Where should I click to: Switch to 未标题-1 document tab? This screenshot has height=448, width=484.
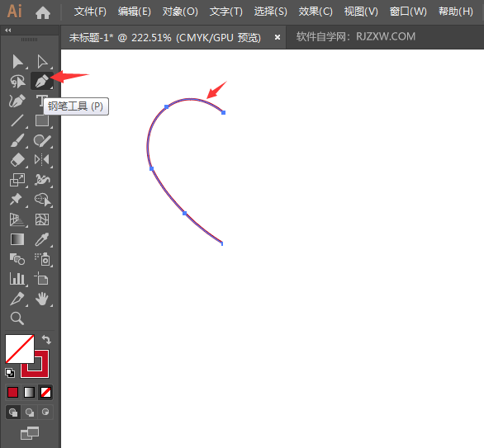[x=165, y=38]
